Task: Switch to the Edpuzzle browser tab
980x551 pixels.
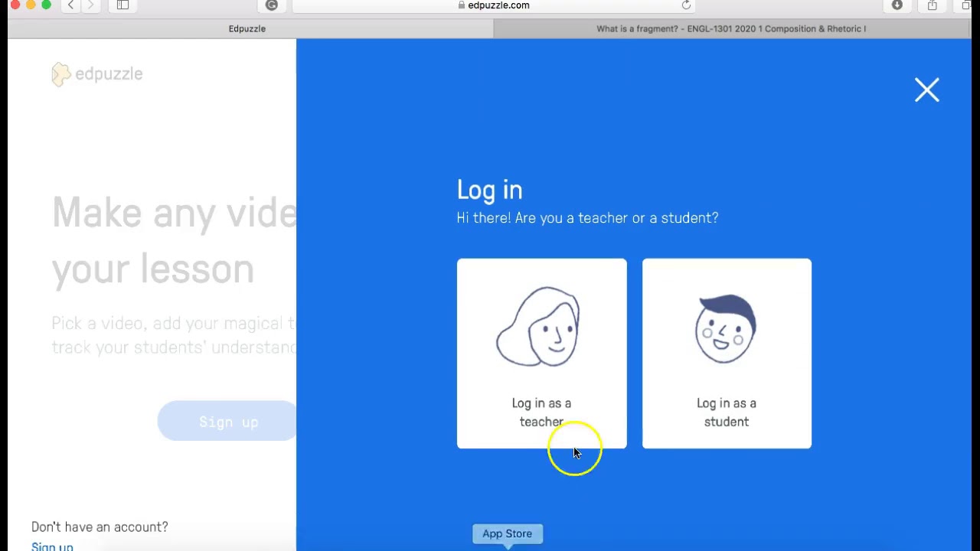Action: (x=247, y=28)
